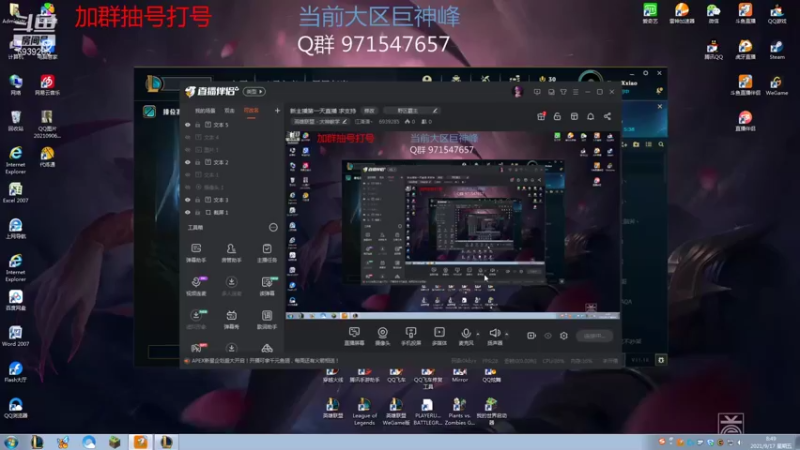Toggle lock on layer 文本 5
Screen dimensions: 800x450
pyautogui.click(x=197, y=124)
